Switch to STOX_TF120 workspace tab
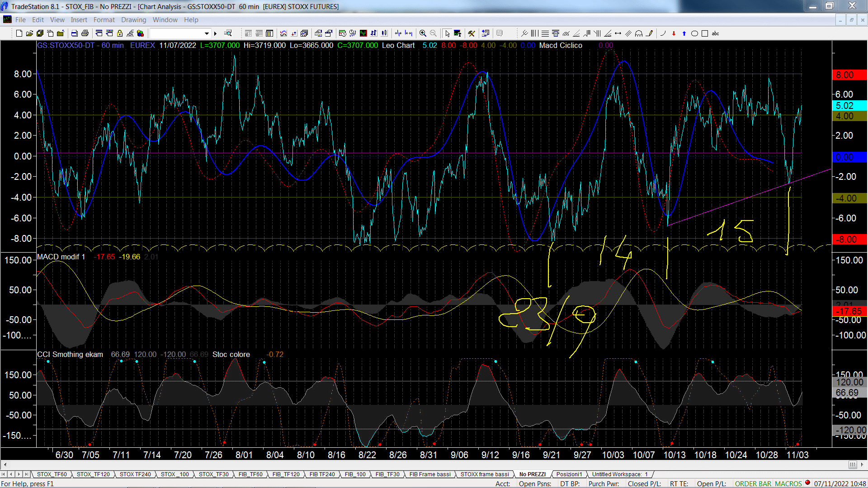Image resolution: width=868 pixels, height=488 pixels. 93,474
